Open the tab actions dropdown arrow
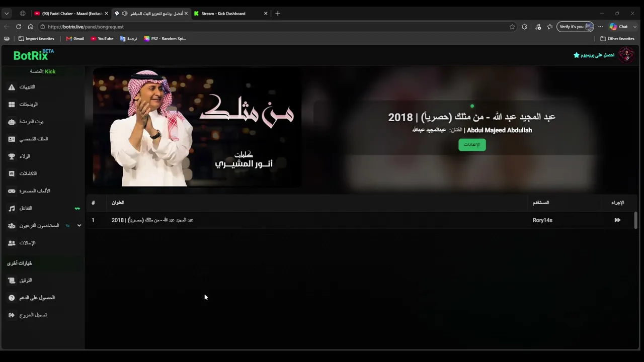The height and width of the screenshot is (362, 644). [x=7, y=14]
